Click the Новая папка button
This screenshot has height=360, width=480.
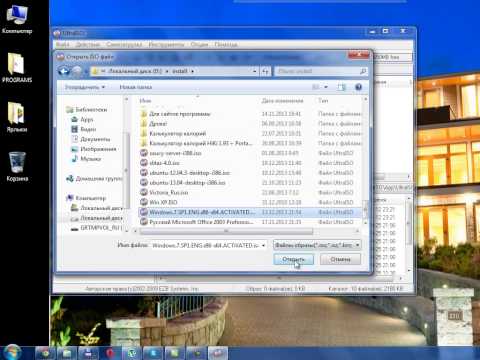click(136, 87)
